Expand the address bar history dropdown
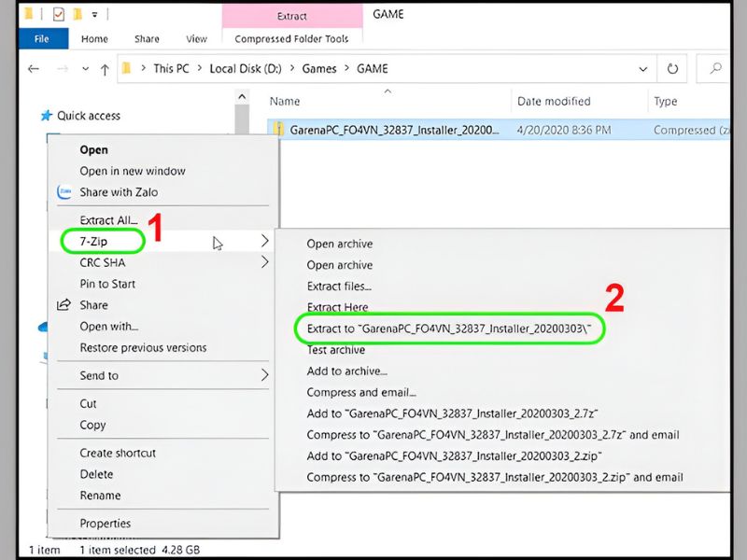 [x=642, y=69]
